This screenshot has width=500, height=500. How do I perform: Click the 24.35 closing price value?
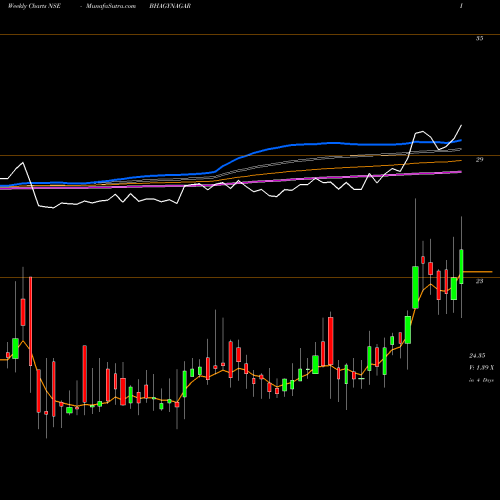pos(477,356)
